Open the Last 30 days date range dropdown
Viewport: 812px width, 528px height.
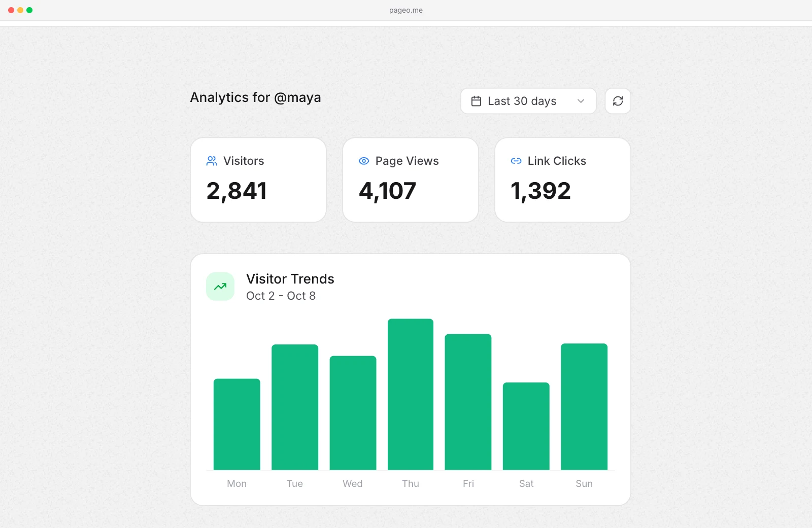[x=528, y=101]
